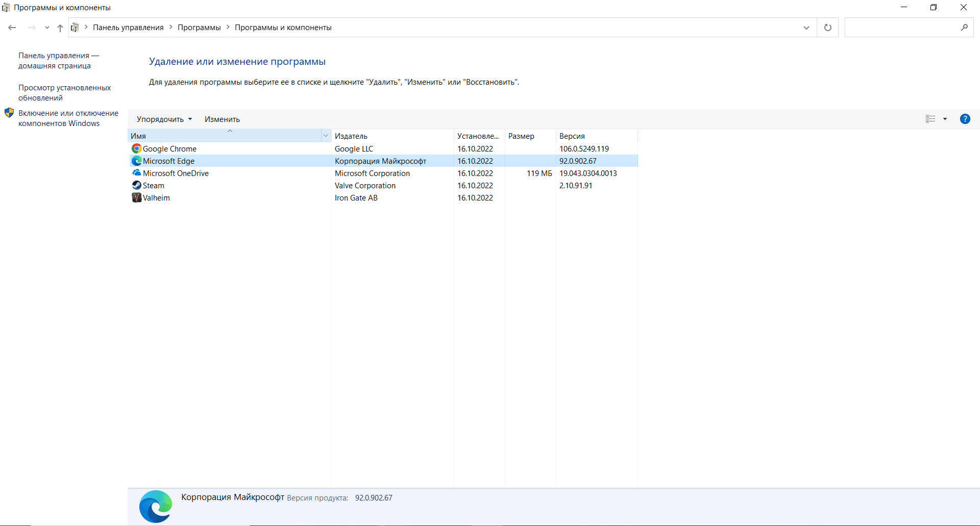Click the search magnifier icon

[964, 28]
